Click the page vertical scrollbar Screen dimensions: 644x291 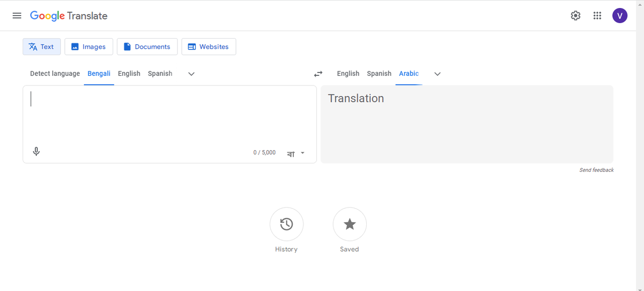pyautogui.click(x=639, y=146)
